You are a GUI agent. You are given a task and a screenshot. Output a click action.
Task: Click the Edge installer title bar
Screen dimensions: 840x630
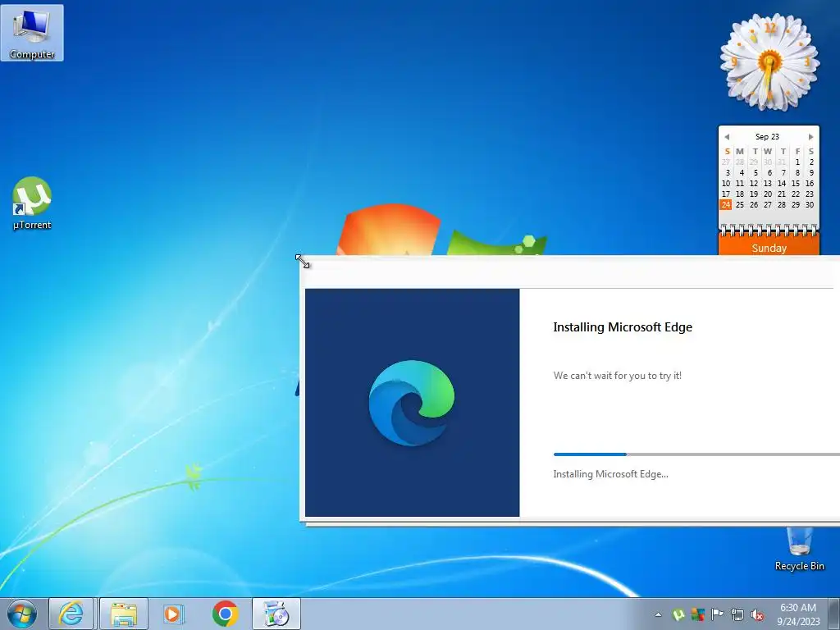click(570, 272)
